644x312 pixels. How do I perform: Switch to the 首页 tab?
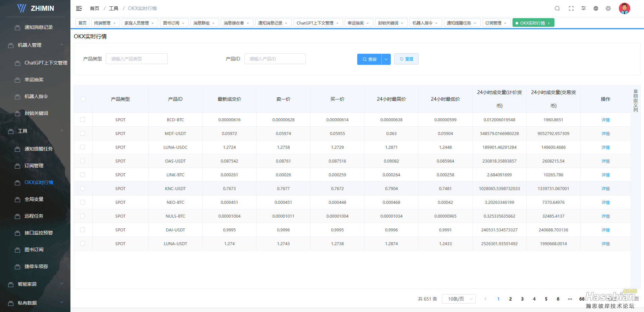(83, 23)
